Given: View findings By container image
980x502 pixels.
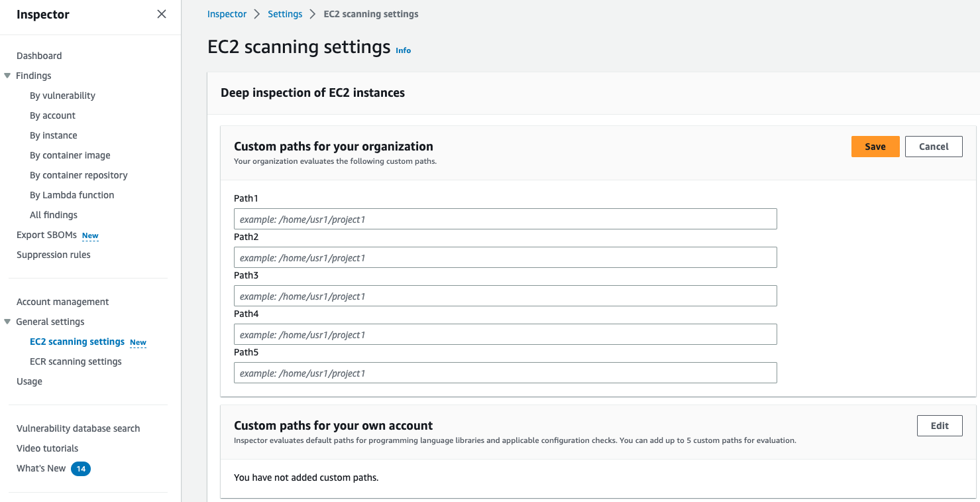Looking at the screenshot, I should [70, 155].
